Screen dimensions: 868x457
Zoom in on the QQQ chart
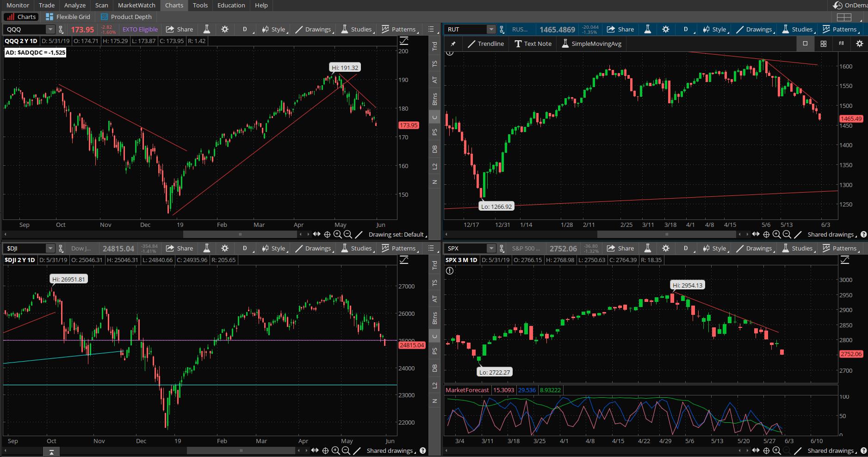[337, 234]
